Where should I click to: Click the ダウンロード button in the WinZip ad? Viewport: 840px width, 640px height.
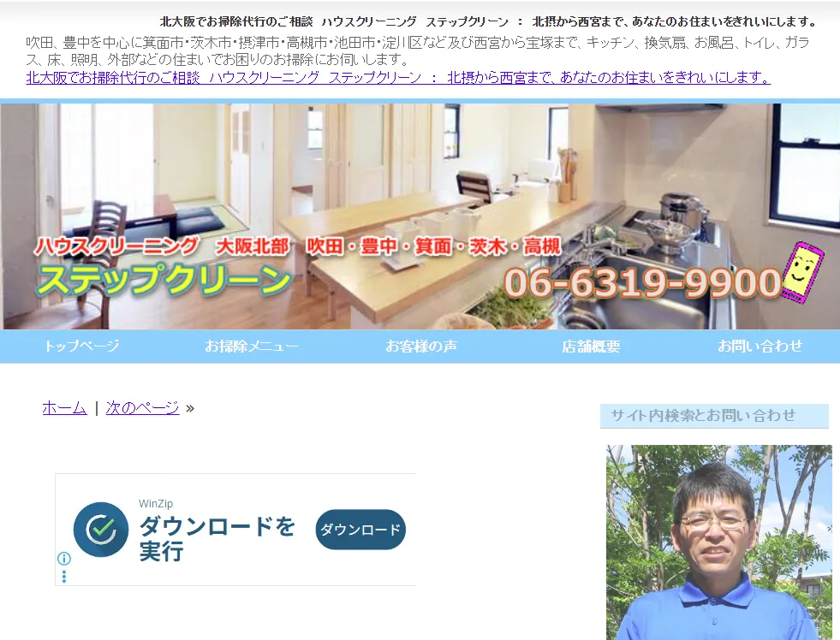pyautogui.click(x=360, y=530)
